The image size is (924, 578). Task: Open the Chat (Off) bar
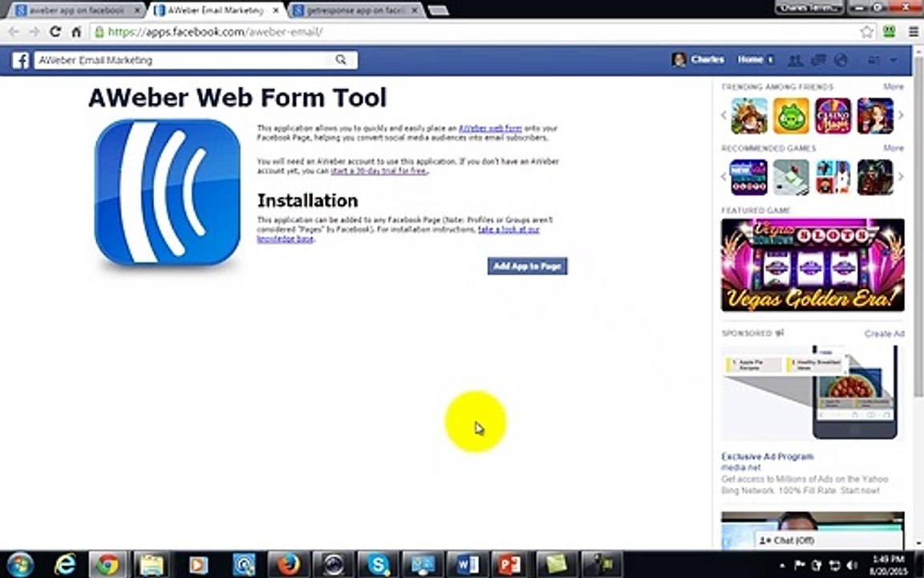tap(828, 540)
